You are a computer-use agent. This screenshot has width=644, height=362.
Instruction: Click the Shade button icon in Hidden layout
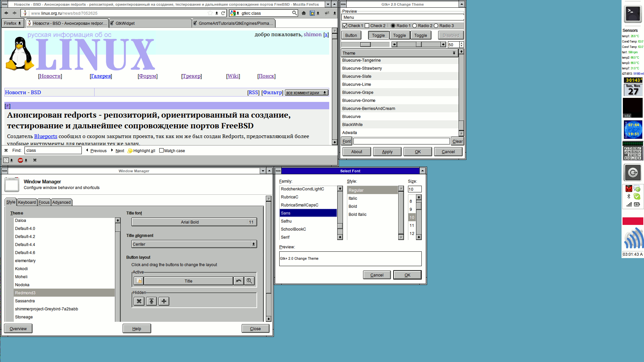[152, 301]
